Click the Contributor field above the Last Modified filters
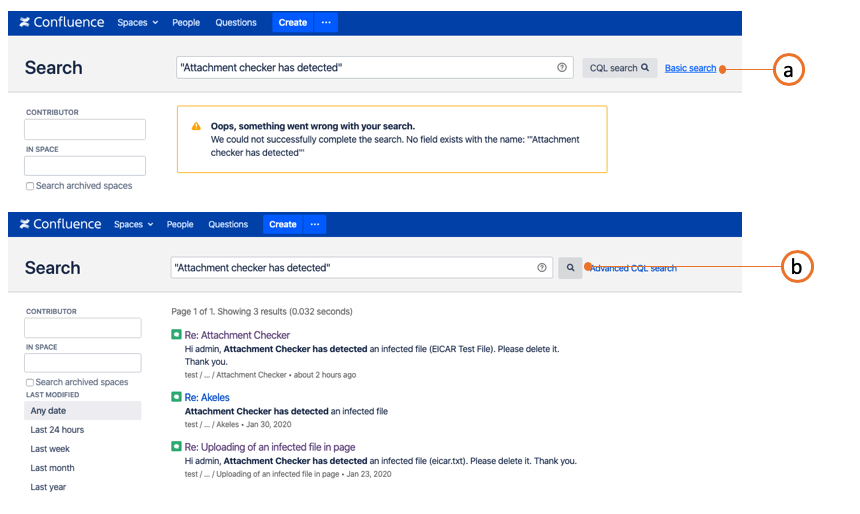 (x=83, y=328)
